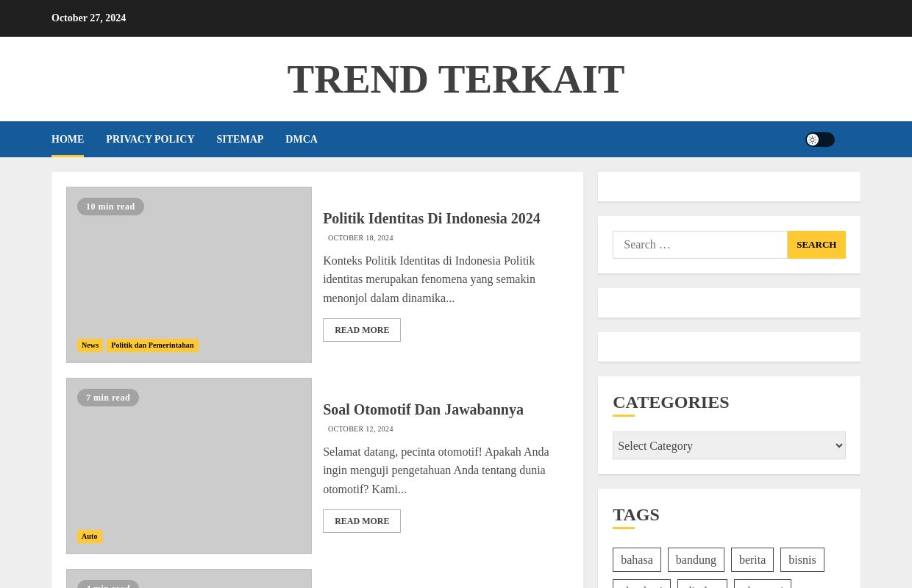Select the bahasa tag

(637, 560)
